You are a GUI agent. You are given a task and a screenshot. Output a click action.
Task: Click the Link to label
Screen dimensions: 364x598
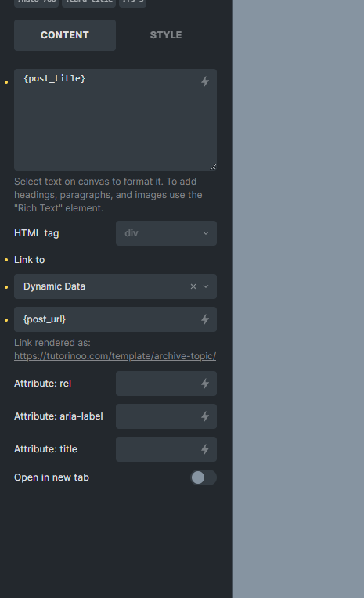[30, 260]
